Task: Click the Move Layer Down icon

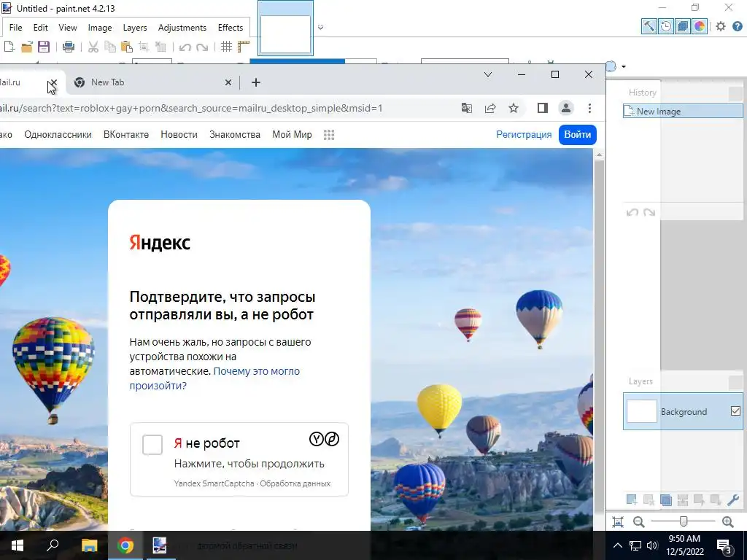Action: click(x=716, y=499)
